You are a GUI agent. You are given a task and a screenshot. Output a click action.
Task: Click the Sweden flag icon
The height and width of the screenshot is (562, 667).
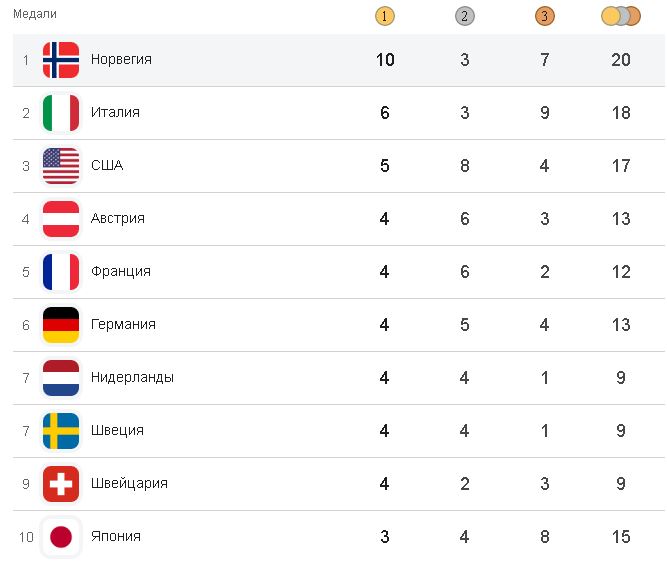[x=61, y=431]
